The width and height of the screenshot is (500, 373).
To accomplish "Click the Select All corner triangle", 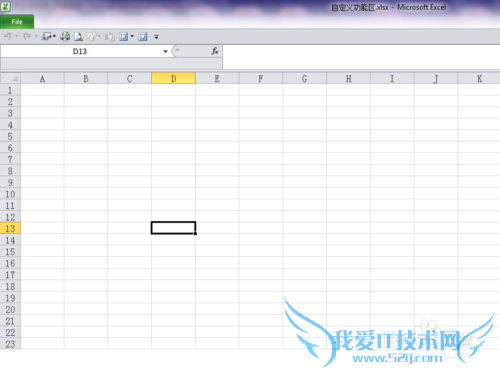I will 11,78.
